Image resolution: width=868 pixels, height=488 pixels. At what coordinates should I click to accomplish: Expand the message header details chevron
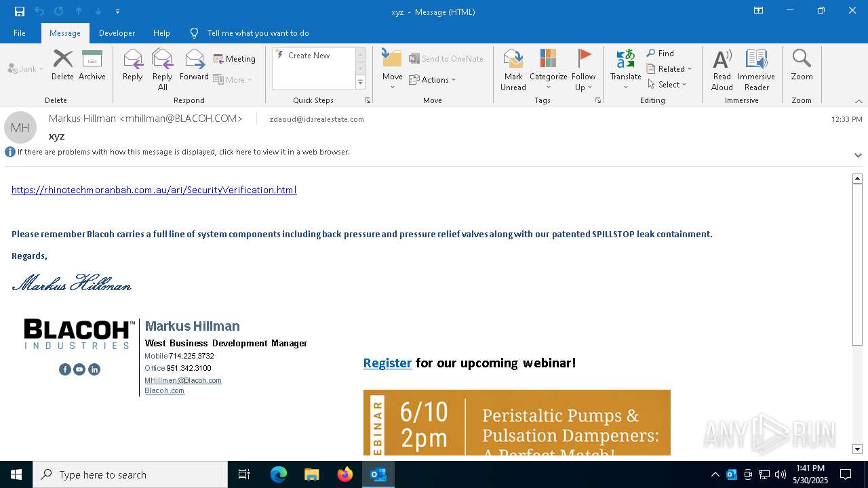coord(858,155)
